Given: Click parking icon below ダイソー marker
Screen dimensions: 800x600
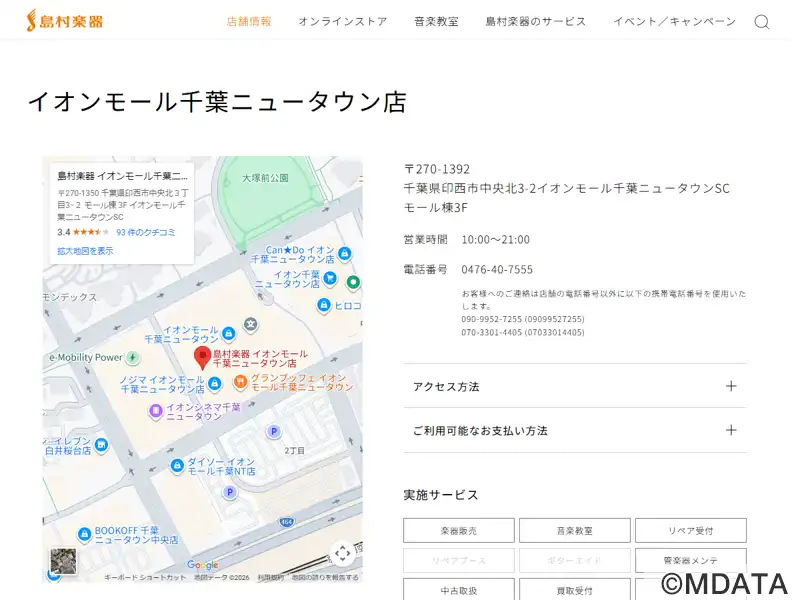Looking at the screenshot, I should coord(230,492).
